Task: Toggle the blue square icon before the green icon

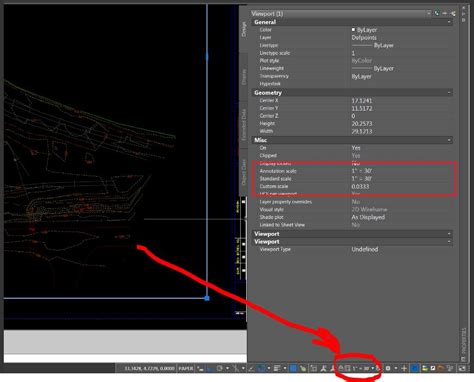Action: point(293,368)
